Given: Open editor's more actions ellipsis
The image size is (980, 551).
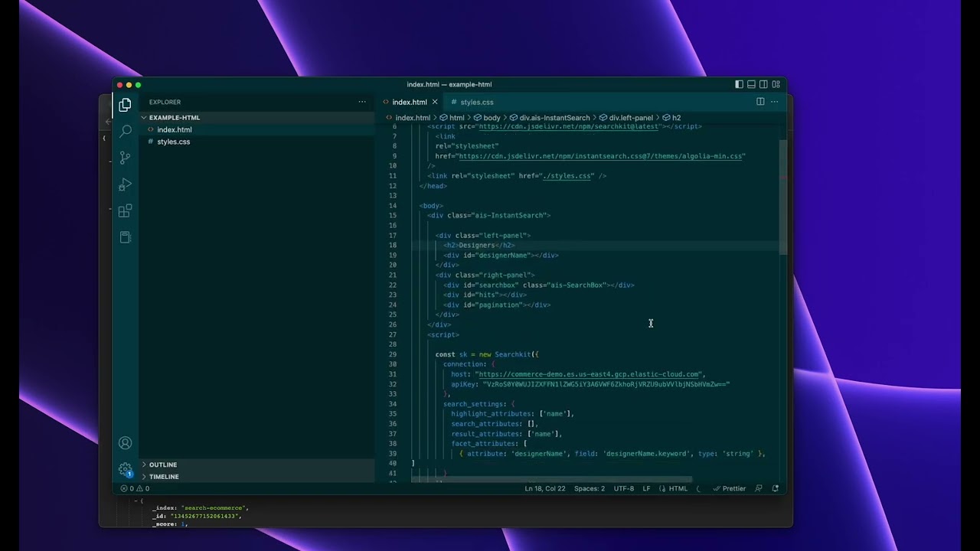Looking at the screenshot, I should [x=774, y=101].
